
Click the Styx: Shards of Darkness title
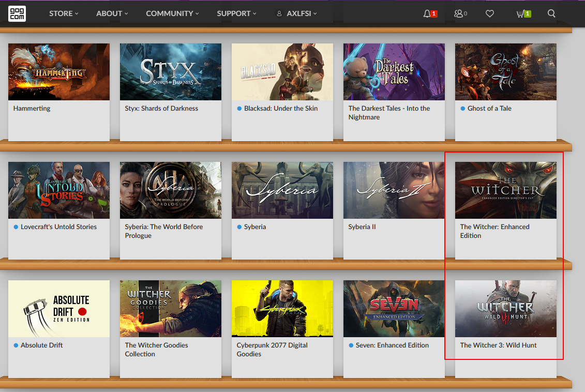[x=161, y=109]
